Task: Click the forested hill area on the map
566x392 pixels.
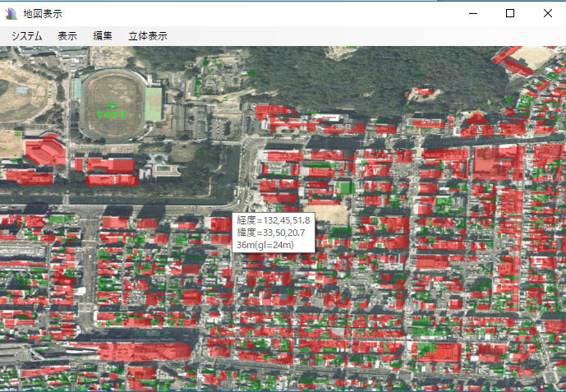Action: pyautogui.click(x=329, y=78)
